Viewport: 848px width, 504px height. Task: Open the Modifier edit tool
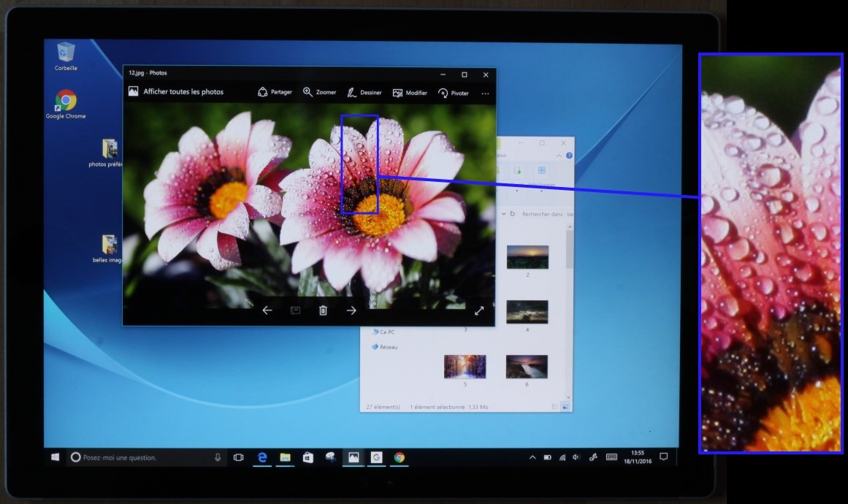410,93
